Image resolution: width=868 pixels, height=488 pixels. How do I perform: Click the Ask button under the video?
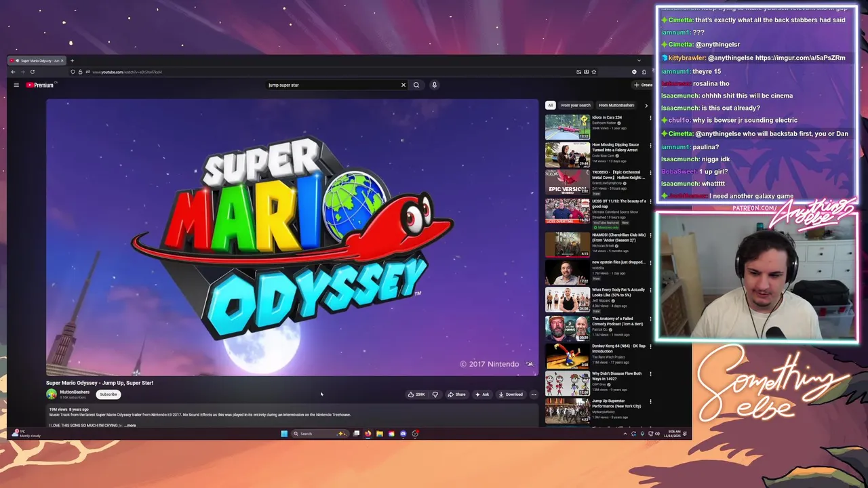(482, 394)
